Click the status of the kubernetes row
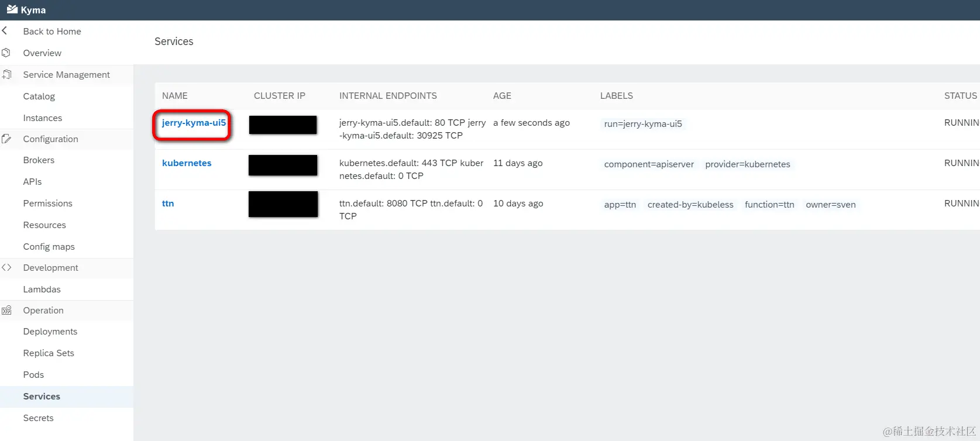This screenshot has height=441, width=980. (962, 163)
